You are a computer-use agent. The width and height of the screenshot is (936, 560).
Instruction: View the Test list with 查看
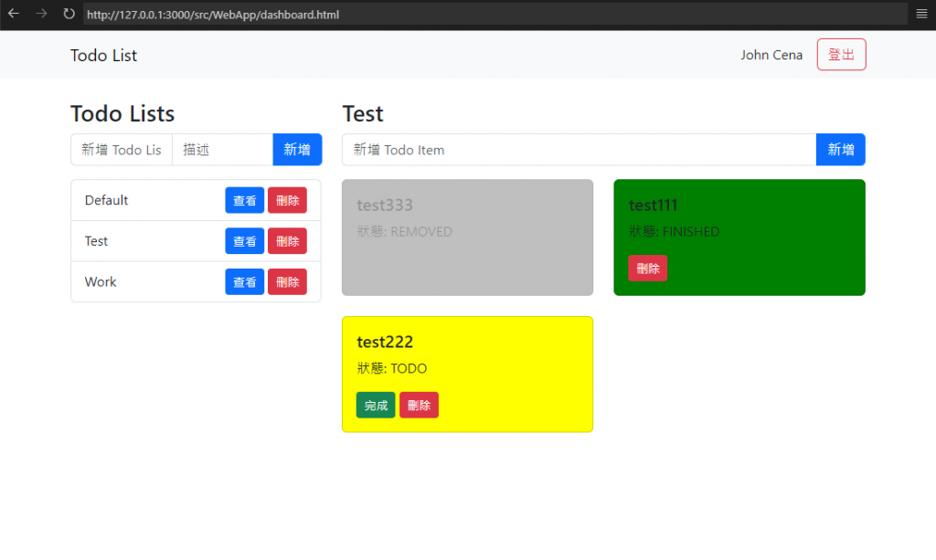245,241
